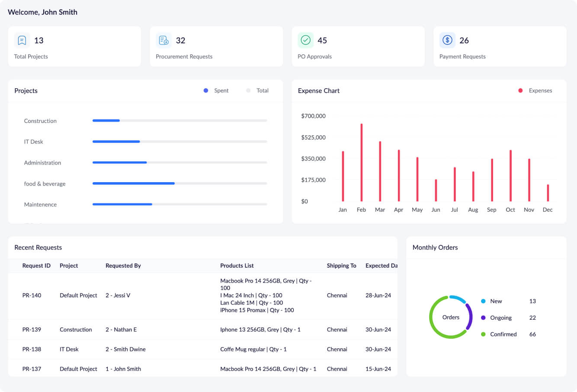
Task: Select the February expense bar
Action: (362, 162)
